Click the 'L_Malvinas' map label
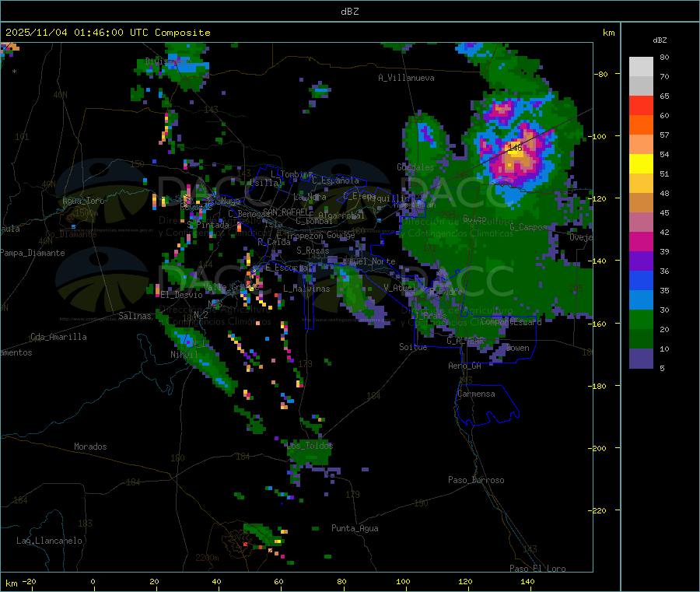 [306, 289]
